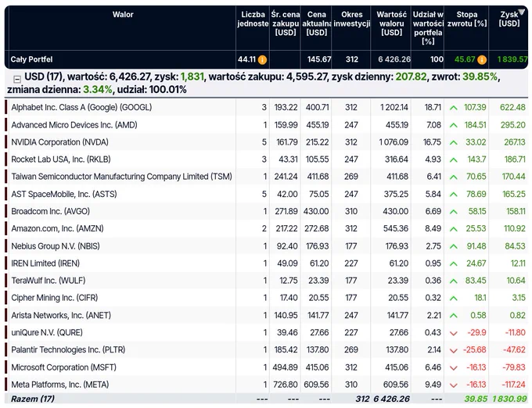Click daily change 3.34% text
This screenshot has height=408, width=532.
[97, 90]
